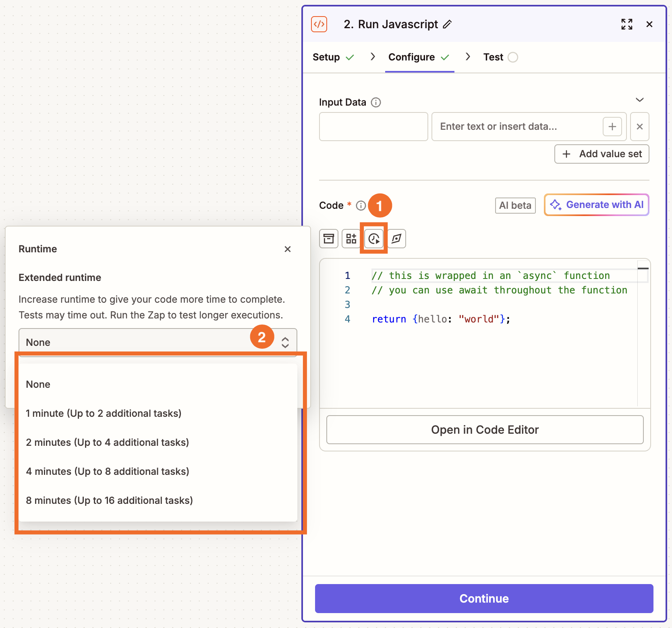
Task: Select 'None' in the runtime list
Action: click(x=158, y=384)
